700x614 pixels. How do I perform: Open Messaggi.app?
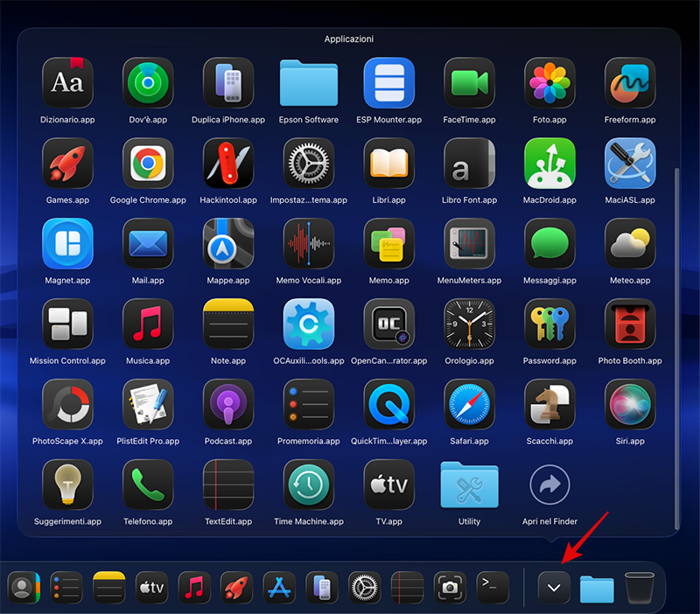549,244
